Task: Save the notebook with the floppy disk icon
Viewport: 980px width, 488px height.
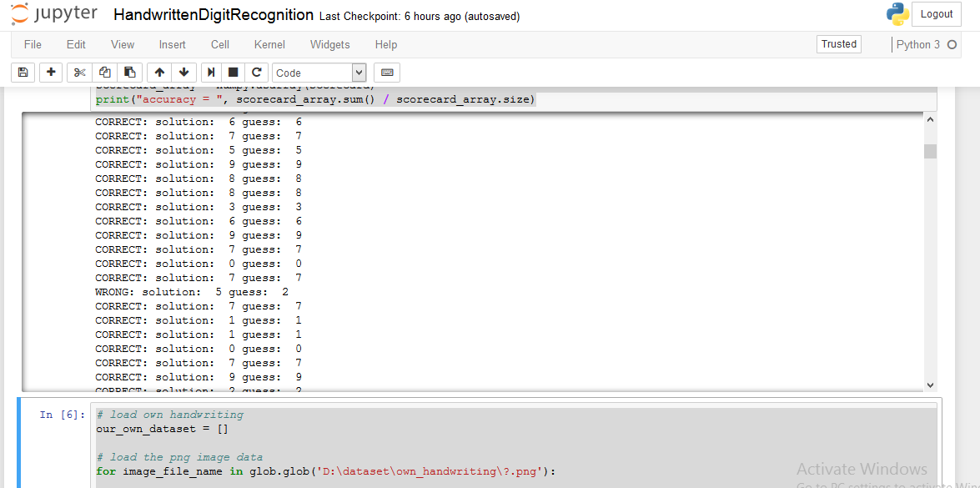Action: pyautogui.click(x=23, y=72)
